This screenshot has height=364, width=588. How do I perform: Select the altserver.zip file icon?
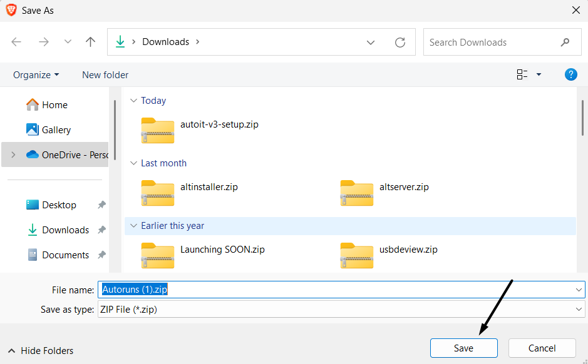click(357, 192)
